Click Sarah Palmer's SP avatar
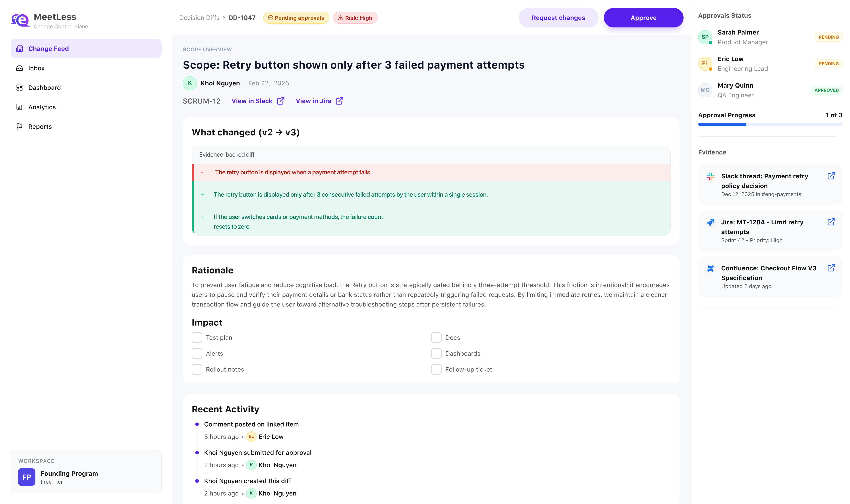The height and width of the screenshot is (504, 850). click(x=705, y=37)
